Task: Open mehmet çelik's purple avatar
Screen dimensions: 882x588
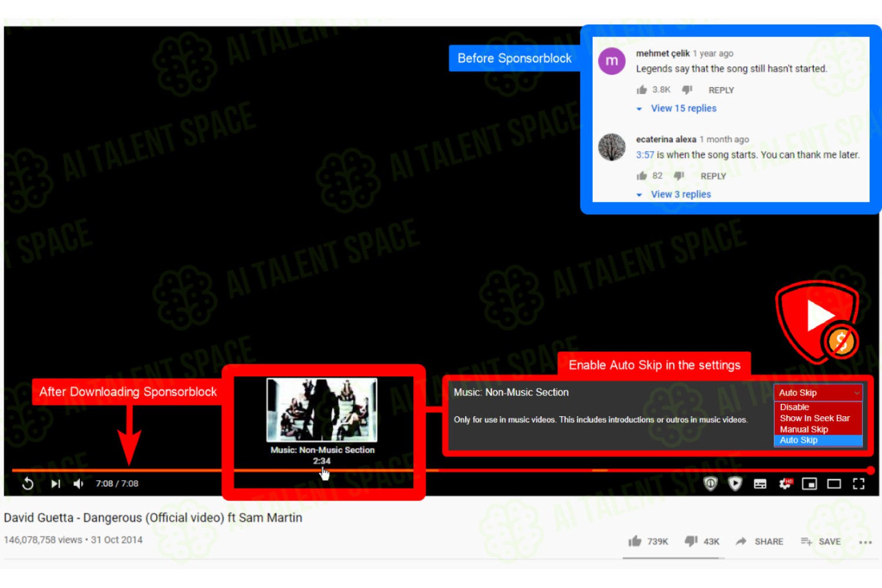Action: [x=612, y=61]
